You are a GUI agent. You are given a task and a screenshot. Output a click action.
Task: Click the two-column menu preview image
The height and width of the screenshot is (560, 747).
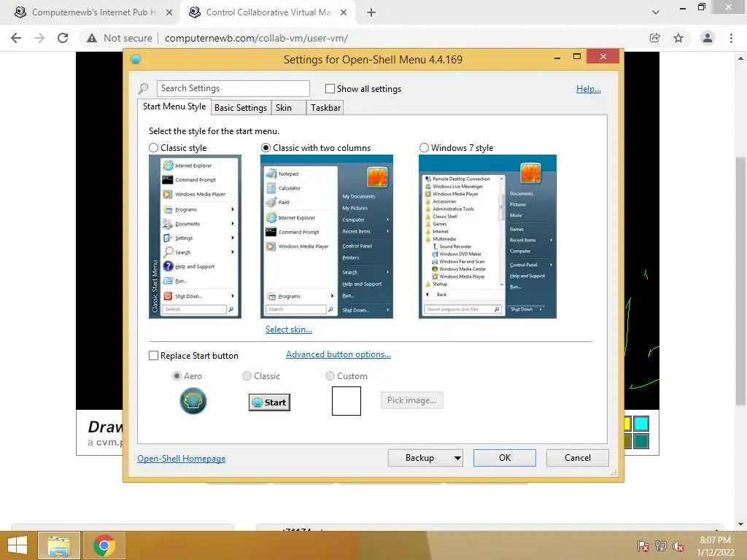tap(327, 237)
